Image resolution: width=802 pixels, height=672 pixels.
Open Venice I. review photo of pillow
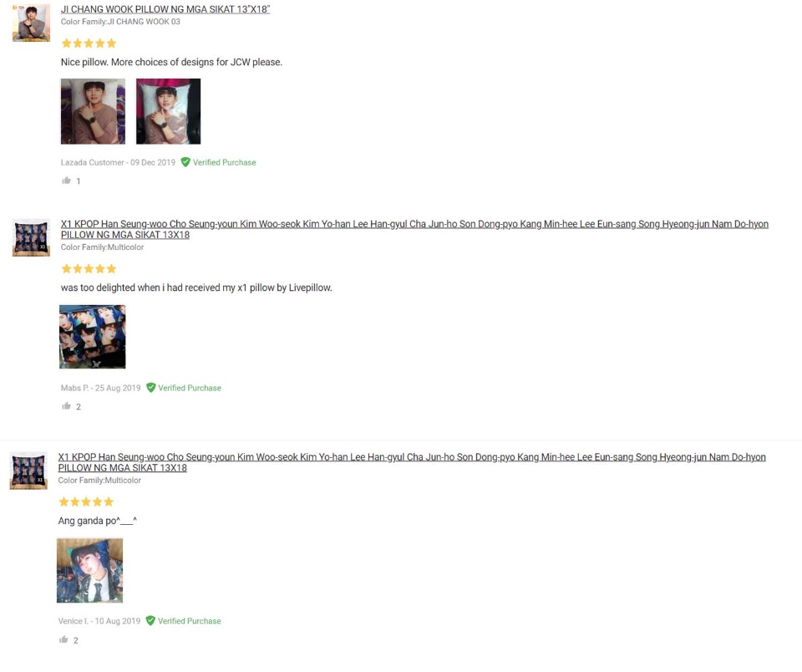[89, 570]
